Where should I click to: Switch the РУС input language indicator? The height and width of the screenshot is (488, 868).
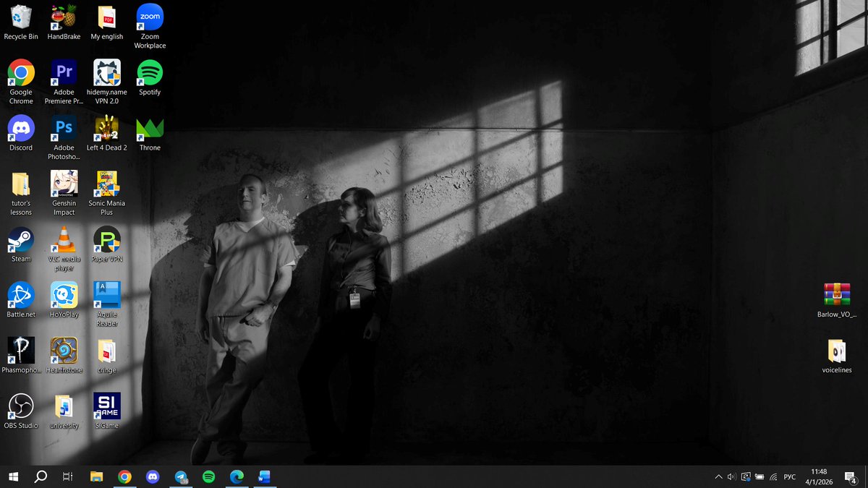(790, 477)
